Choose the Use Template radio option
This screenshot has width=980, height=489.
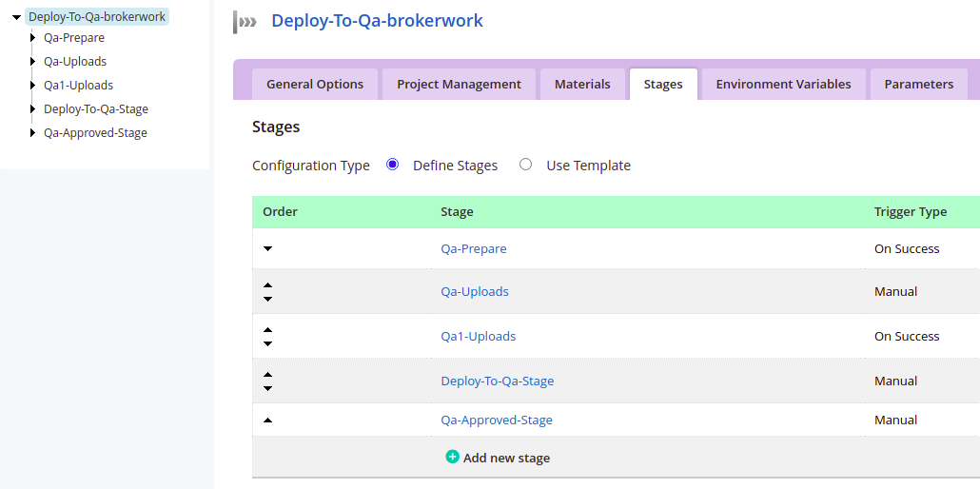[525, 165]
